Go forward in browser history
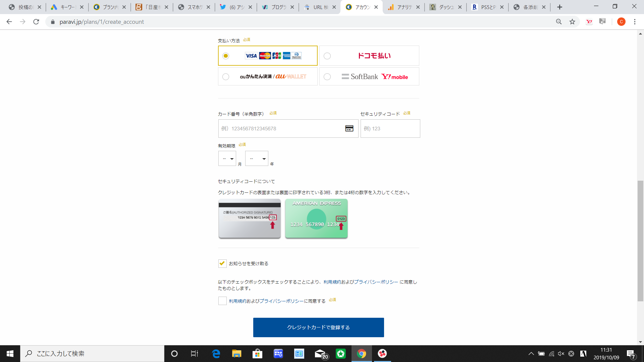Screen dimensions: 644x362 [22, 22]
